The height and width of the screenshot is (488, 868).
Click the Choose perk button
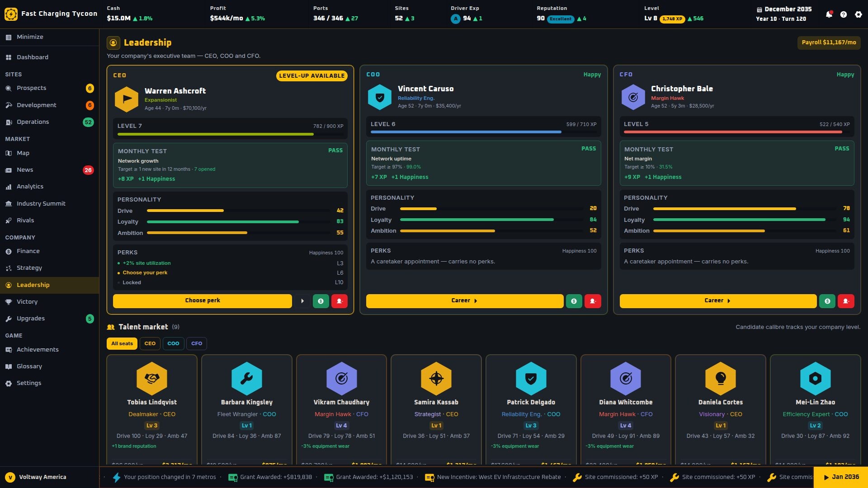tap(203, 301)
